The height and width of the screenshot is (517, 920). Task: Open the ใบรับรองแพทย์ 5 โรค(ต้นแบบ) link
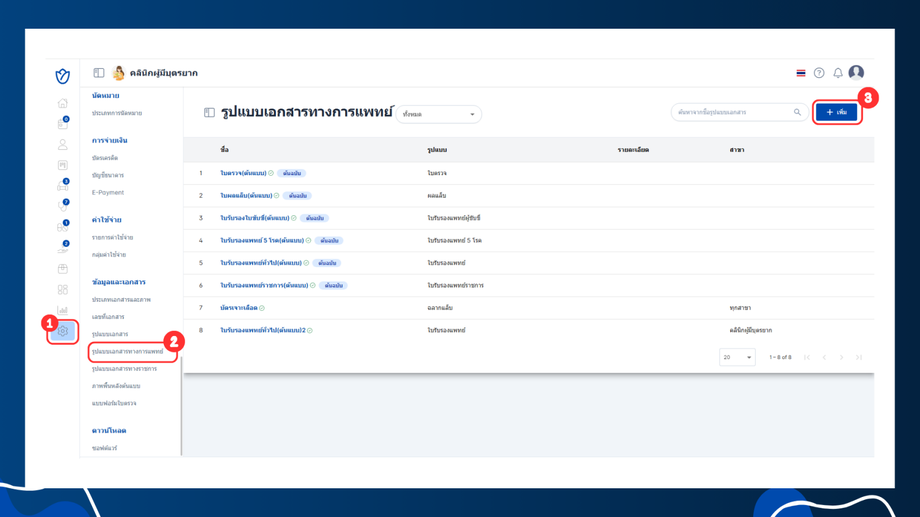(262, 241)
